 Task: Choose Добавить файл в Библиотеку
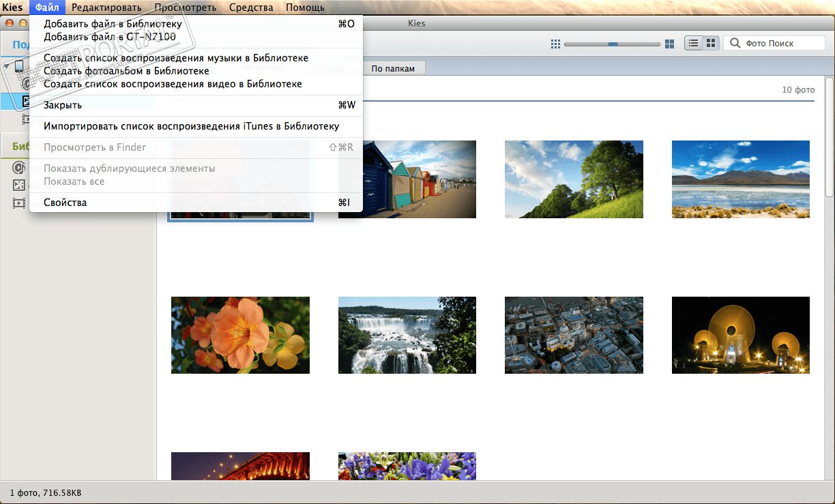coord(196,24)
